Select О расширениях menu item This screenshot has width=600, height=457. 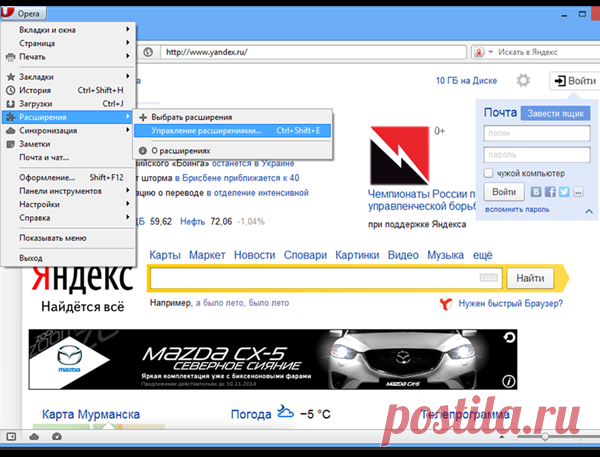[x=232, y=151]
